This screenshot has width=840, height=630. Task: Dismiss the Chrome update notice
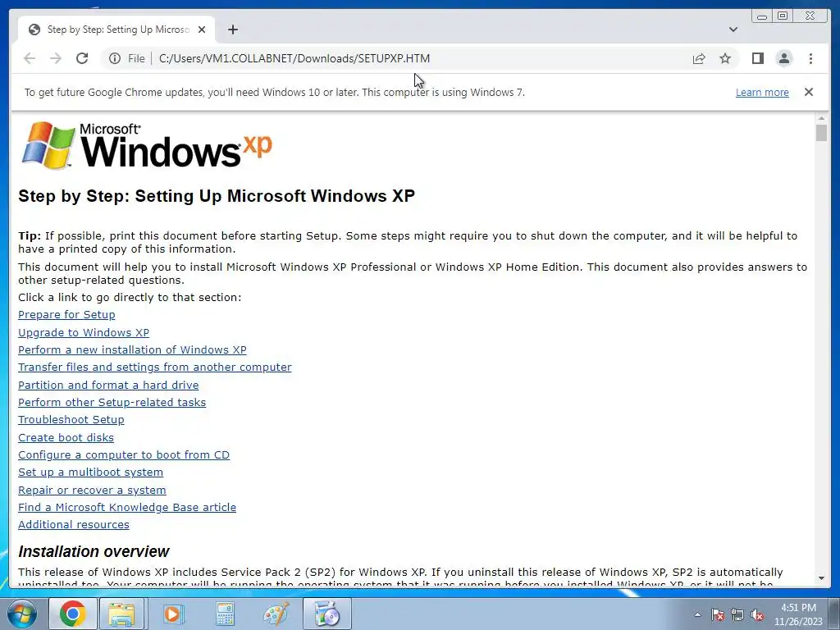coord(808,92)
